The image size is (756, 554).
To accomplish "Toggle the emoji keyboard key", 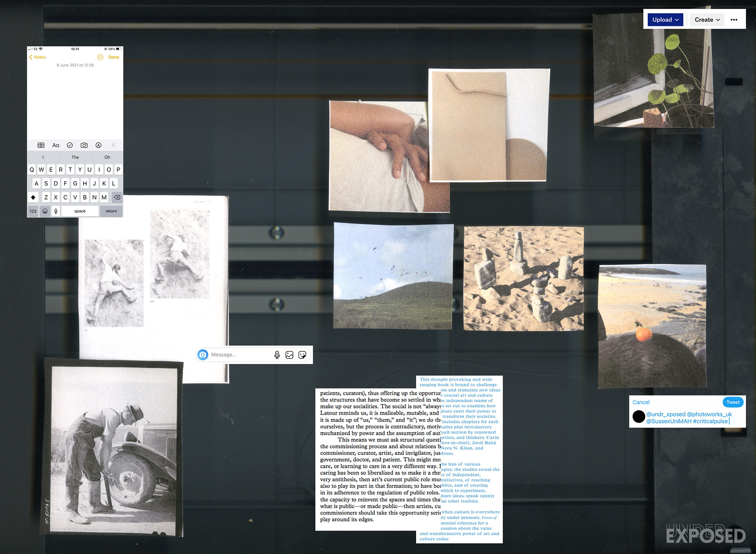I will pos(45,211).
